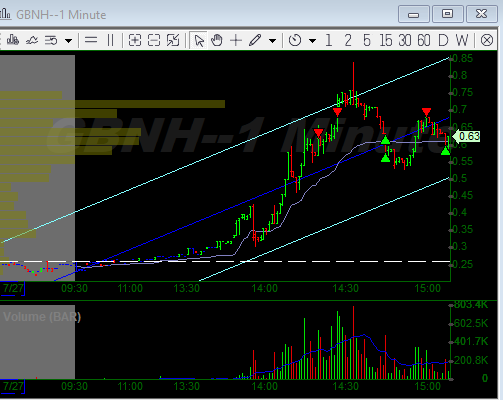Click the line chart type icon

32,40
